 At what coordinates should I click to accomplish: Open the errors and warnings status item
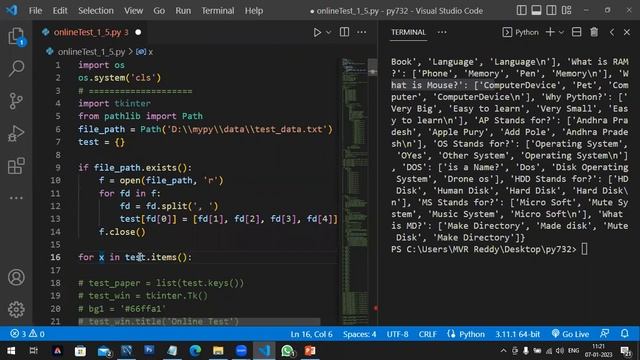(x=27, y=334)
